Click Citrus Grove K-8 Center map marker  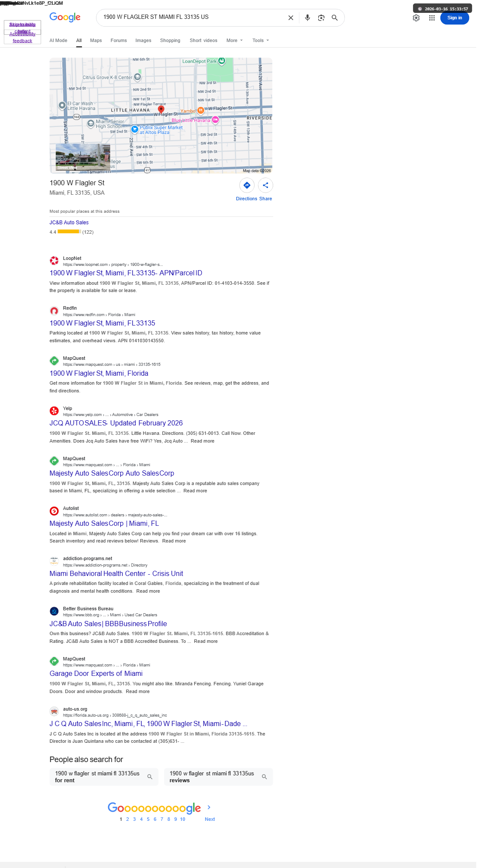coord(138,77)
